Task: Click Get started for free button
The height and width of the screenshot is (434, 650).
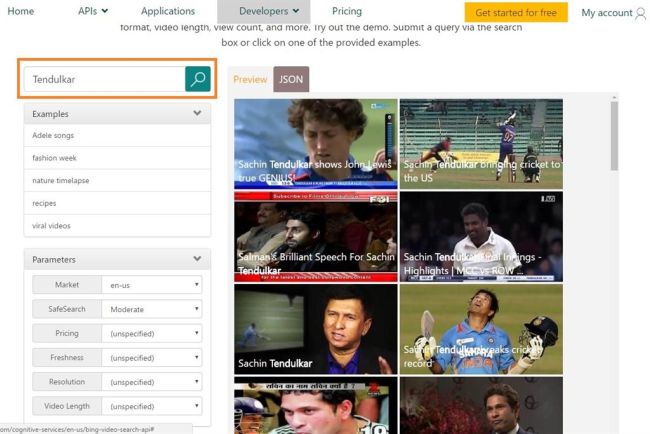Action: click(x=516, y=12)
